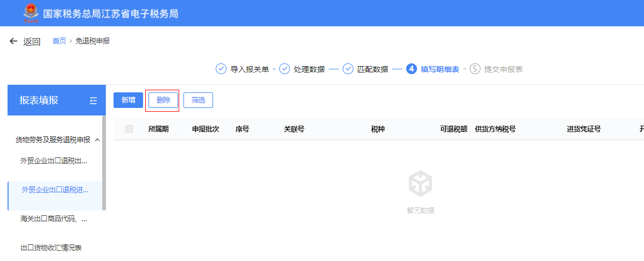644x261 pixels.
Task: Click the 新增 button
Action: click(128, 100)
